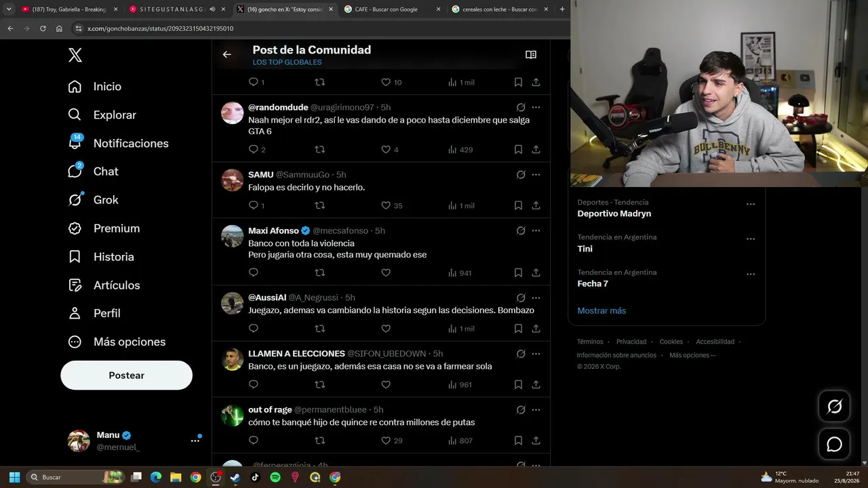The width and height of the screenshot is (868, 488).
Task: Reload the page in Chrome
Action: tap(43, 28)
